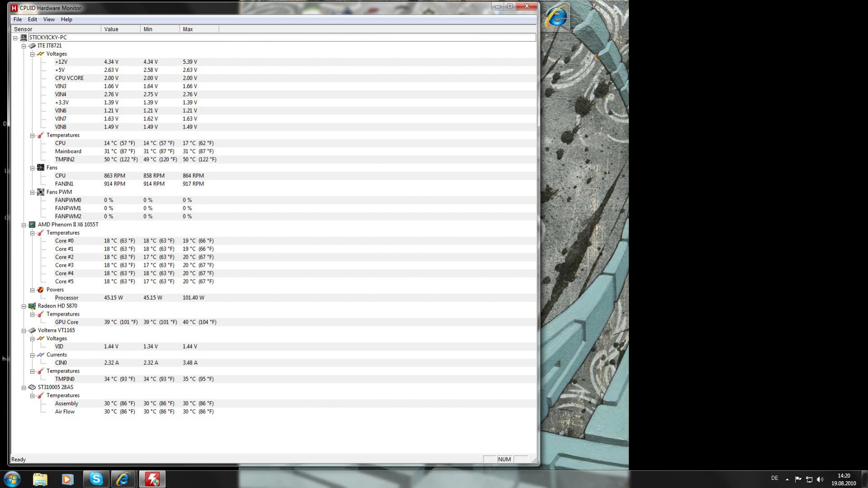The width and height of the screenshot is (868, 488).
Task: Click the computer icon beside STICKYICKY-PC
Action: coord(24,38)
